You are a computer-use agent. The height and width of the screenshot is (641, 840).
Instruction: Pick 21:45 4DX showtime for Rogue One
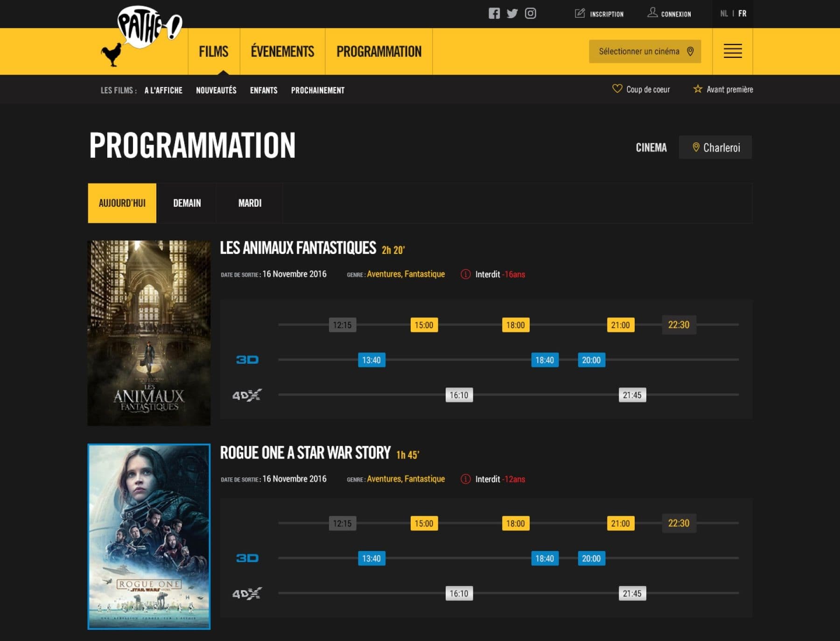pos(632,593)
